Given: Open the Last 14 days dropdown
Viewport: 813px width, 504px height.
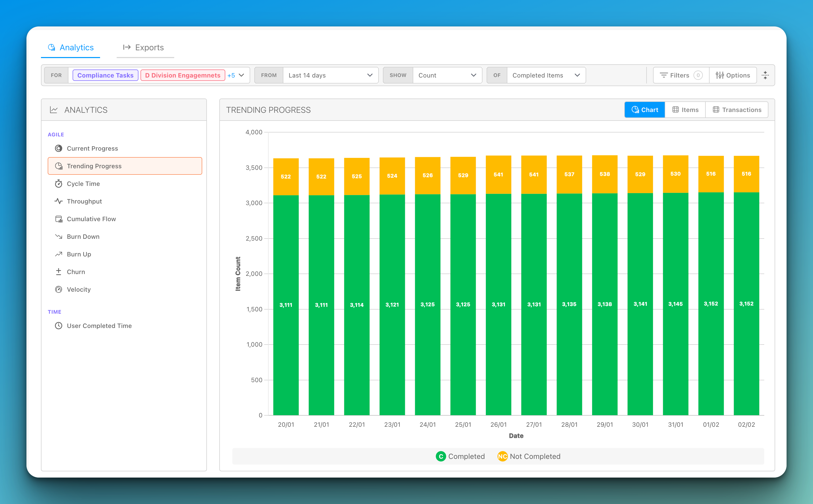Looking at the screenshot, I should point(330,75).
